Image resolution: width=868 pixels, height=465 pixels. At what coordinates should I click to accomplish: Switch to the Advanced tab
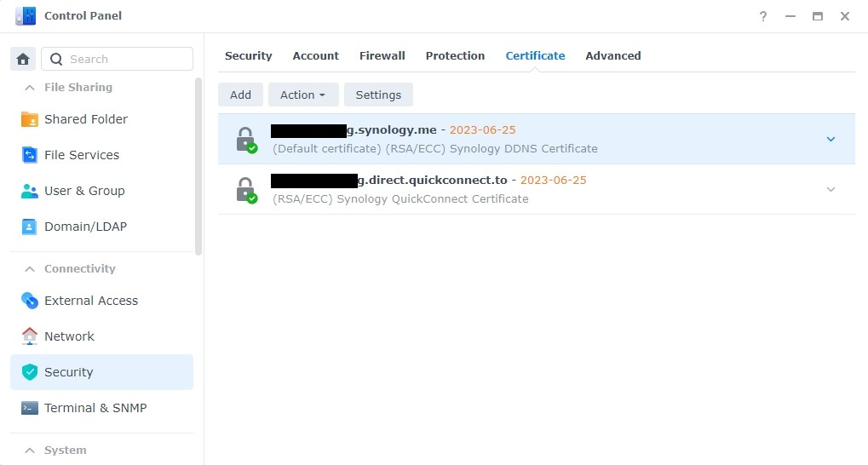pyautogui.click(x=612, y=55)
